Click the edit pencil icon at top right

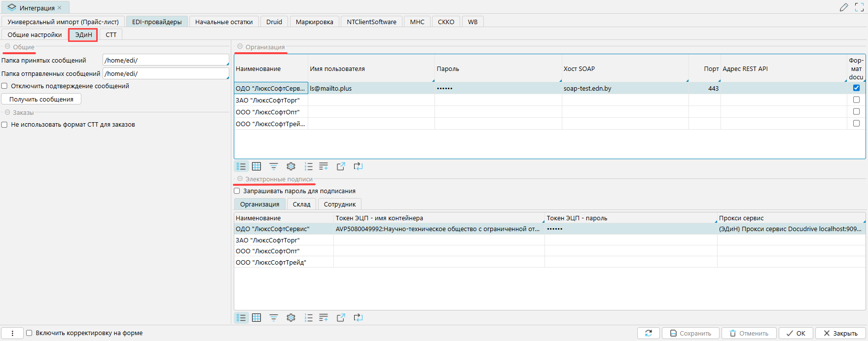tap(844, 7)
